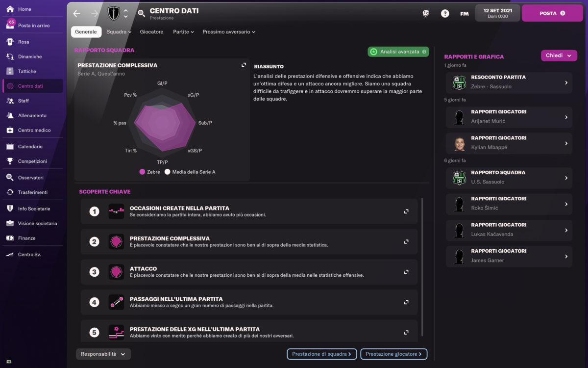The image size is (588, 368).
Task: Expand Occasioni Create Nella Partita card
Action: point(406,211)
